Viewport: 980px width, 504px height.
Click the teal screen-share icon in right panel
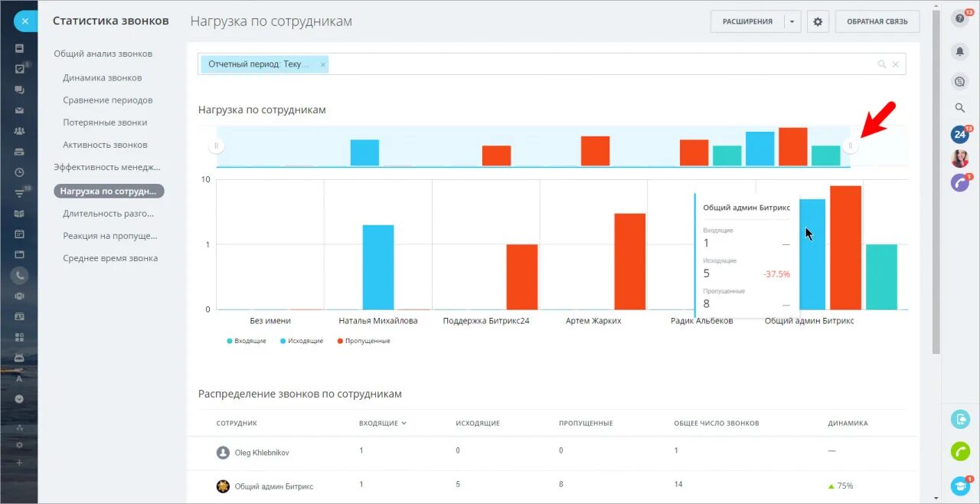960,419
